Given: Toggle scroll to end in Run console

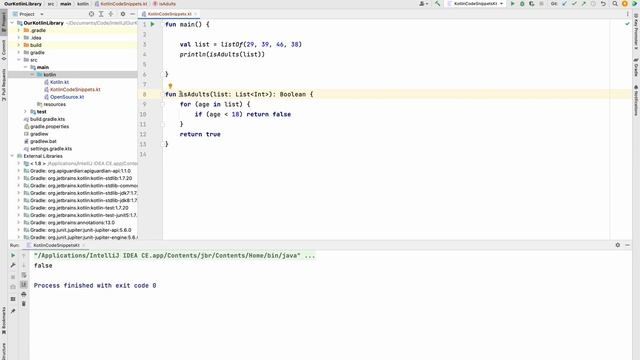Looking at the screenshot, I should 24,284.
